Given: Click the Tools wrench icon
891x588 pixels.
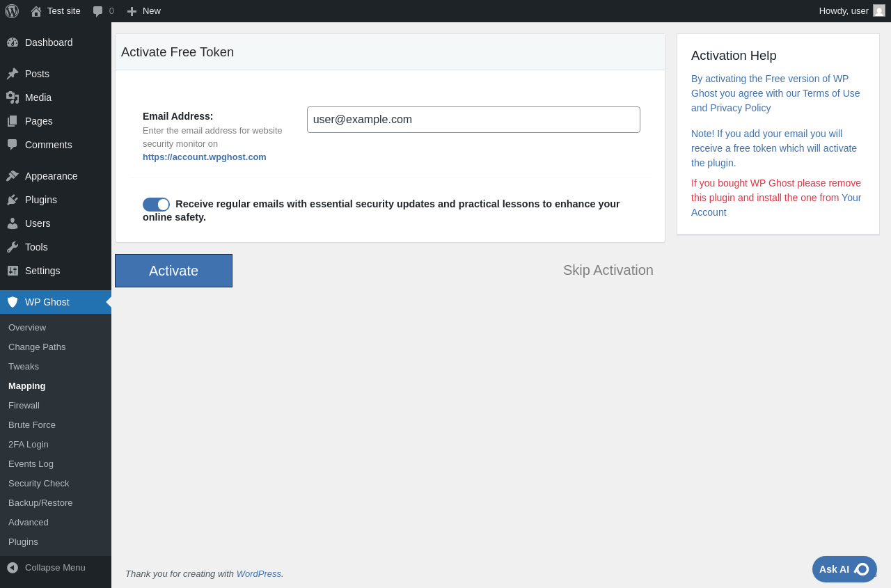Looking at the screenshot, I should coord(13,247).
